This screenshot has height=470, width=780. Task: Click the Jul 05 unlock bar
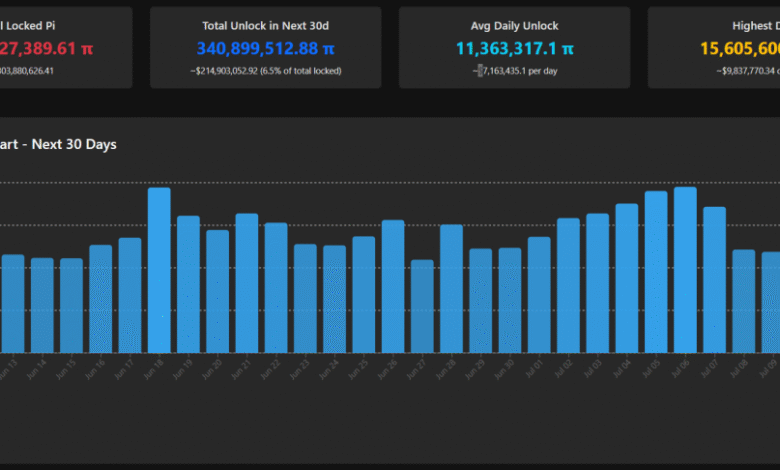coord(656,272)
